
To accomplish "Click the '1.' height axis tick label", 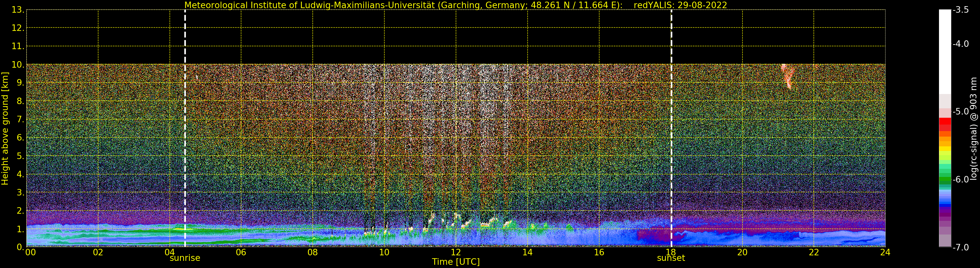I will point(20,229).
